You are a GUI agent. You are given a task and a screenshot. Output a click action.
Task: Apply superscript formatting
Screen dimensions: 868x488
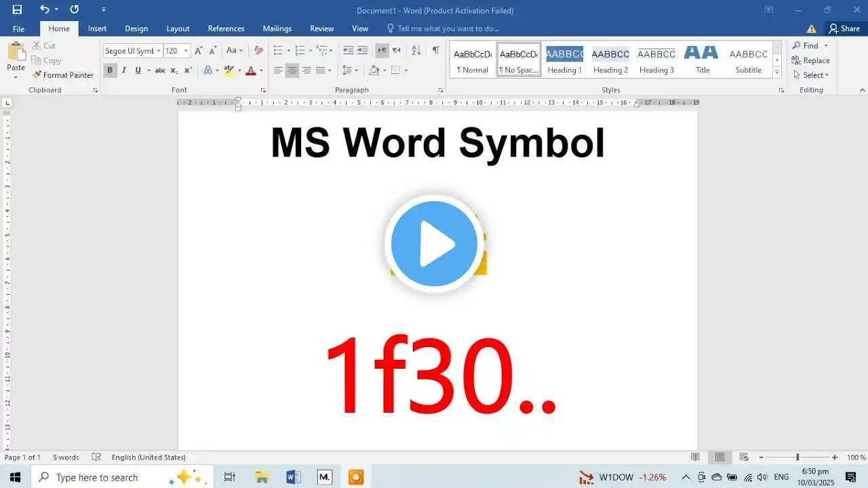189,70
